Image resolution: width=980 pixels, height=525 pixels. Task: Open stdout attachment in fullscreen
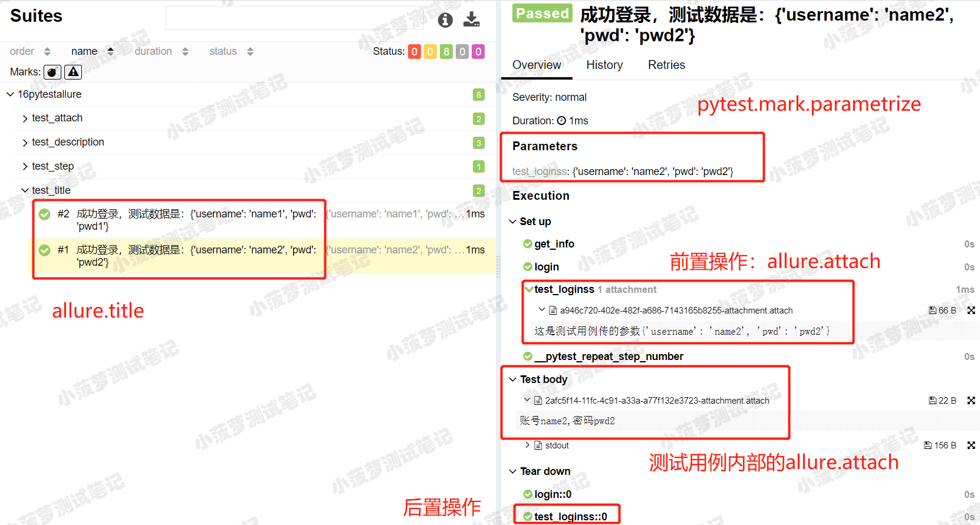[971, 445]
